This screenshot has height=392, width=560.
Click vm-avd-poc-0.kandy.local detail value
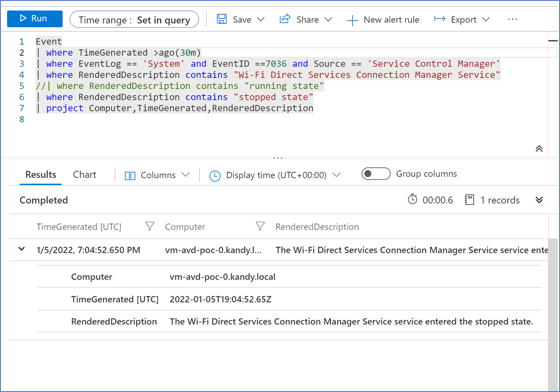[x=222, y=277]
